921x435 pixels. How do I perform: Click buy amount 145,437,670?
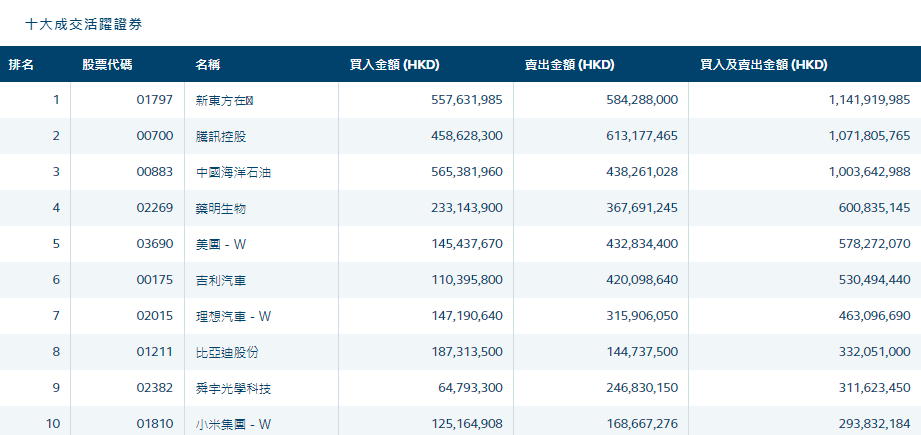(x=467, y=244)
